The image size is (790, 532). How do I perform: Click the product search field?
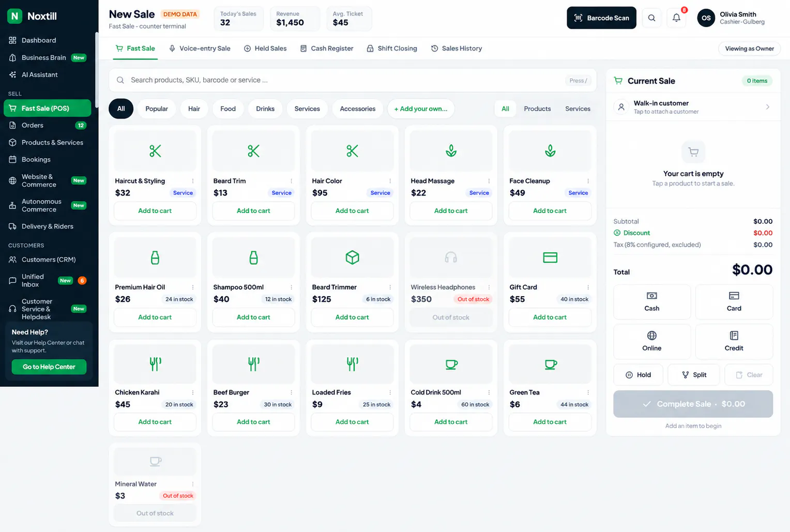(353, 80)
